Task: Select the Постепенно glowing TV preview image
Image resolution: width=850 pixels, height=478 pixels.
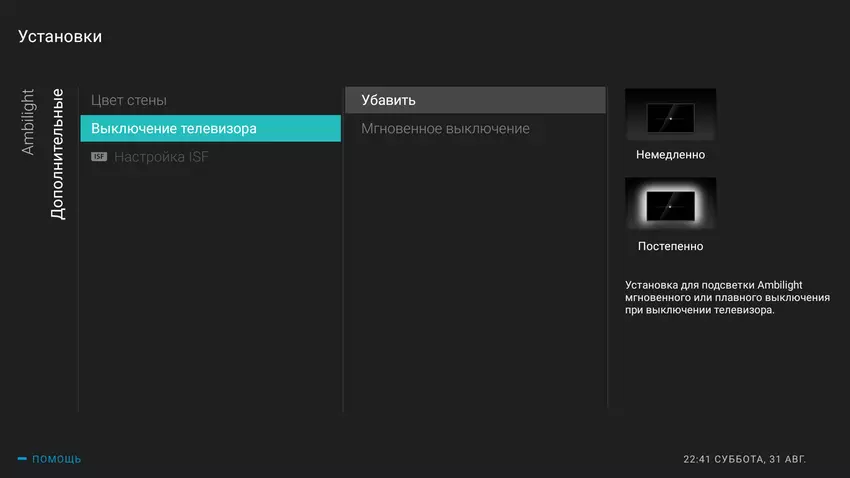Action: (x=670, y=205)
